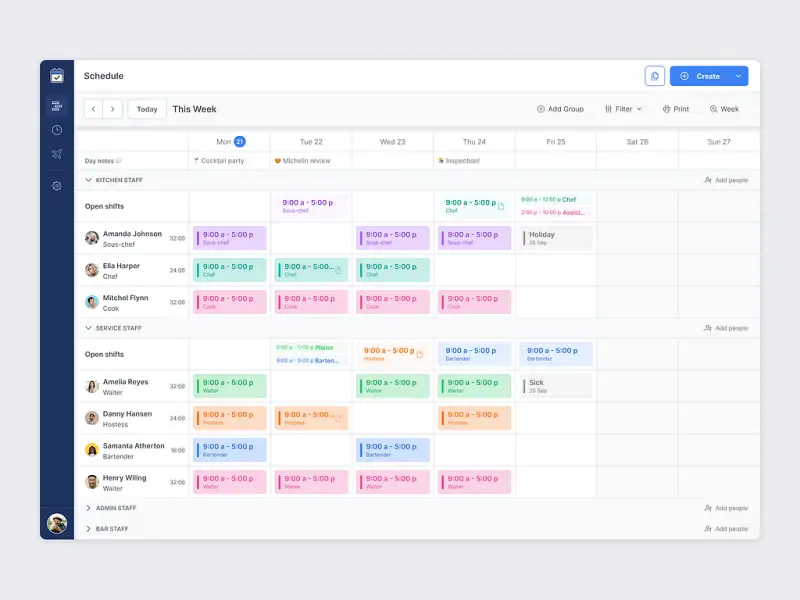The image size is (800, 600).
Task: Open the clock icon in the sidebar
Action: (x=57, y=130)
